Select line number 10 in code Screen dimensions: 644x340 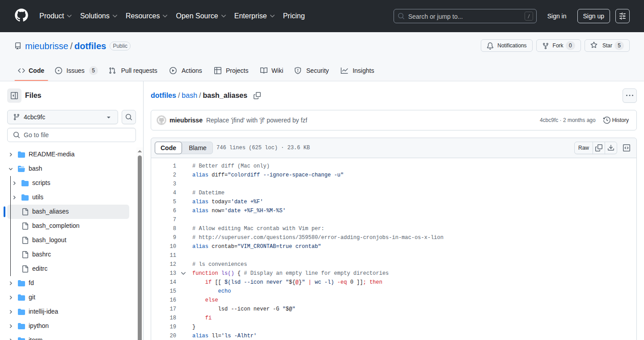173,246
